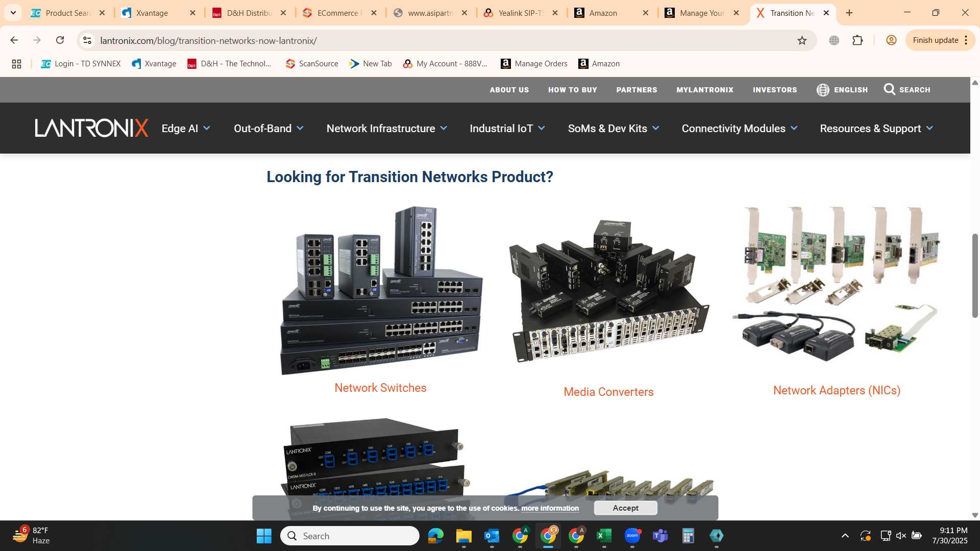980x551 pixels.
Task: Open MYLANTRONIX from top bar
Action: [x=705, y=90]
